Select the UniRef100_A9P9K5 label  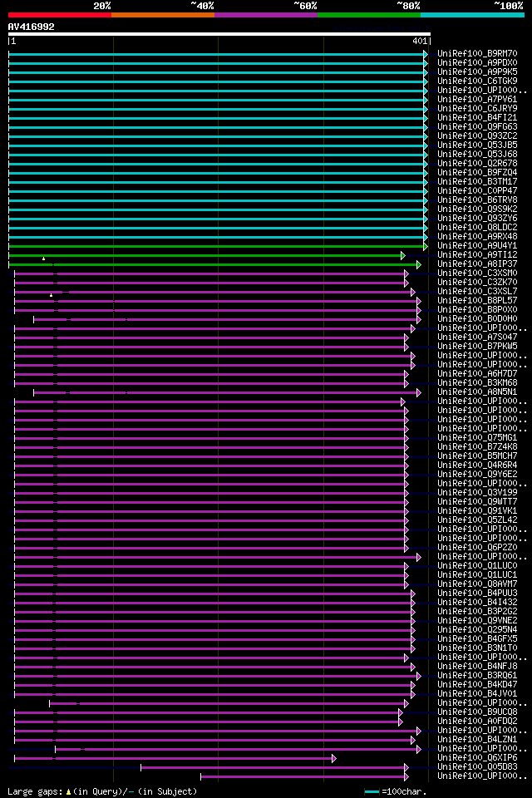coord(477,71)
